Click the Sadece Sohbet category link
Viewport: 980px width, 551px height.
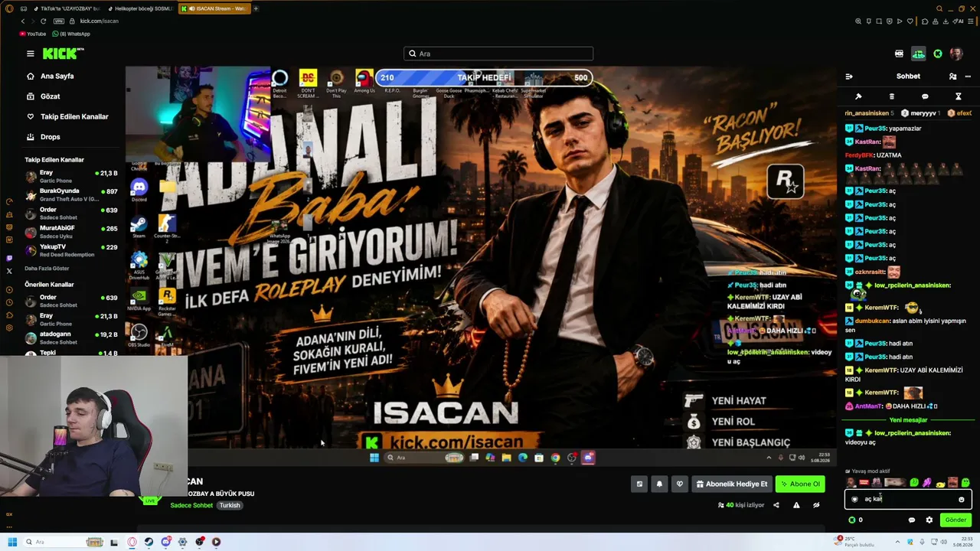coord(191,506)
